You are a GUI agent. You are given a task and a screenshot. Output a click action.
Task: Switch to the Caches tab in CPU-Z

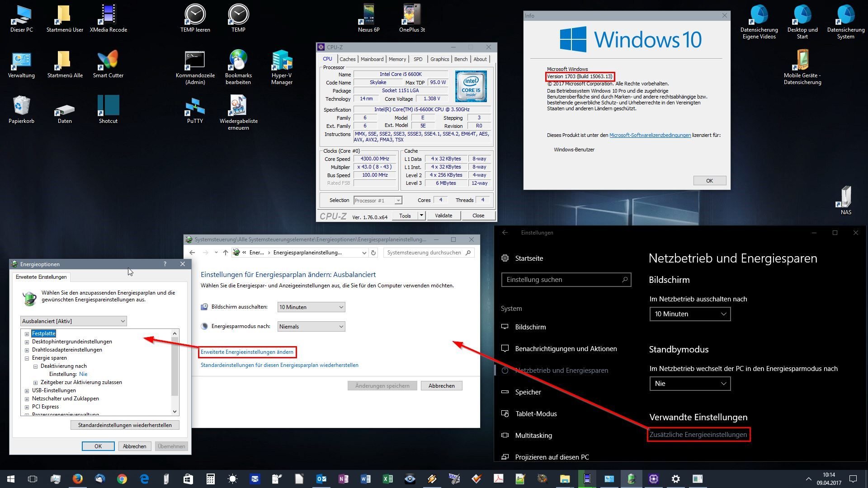pos(347,59)
